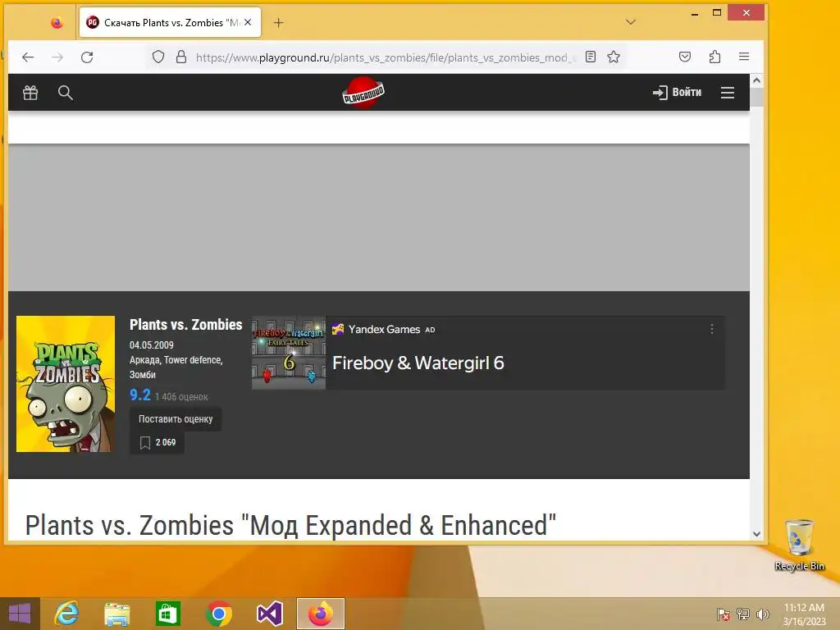The width and height of the screenshot is (840, 630).
Task: Click Firefox taskbar icon
Action: click(x=321, y=614)
